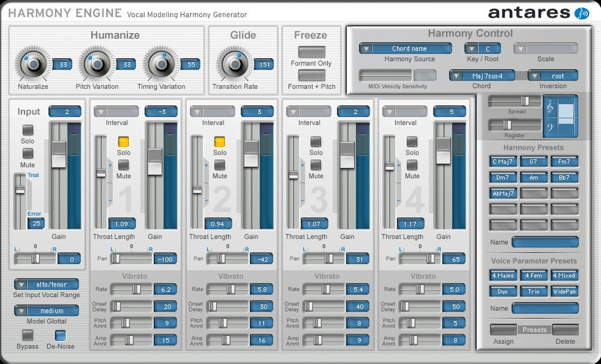The image size is (601, 364).
Task: Open the Chord Maj7sus4 dropdown
Action: pyautogui.click(x=482, y=76)
